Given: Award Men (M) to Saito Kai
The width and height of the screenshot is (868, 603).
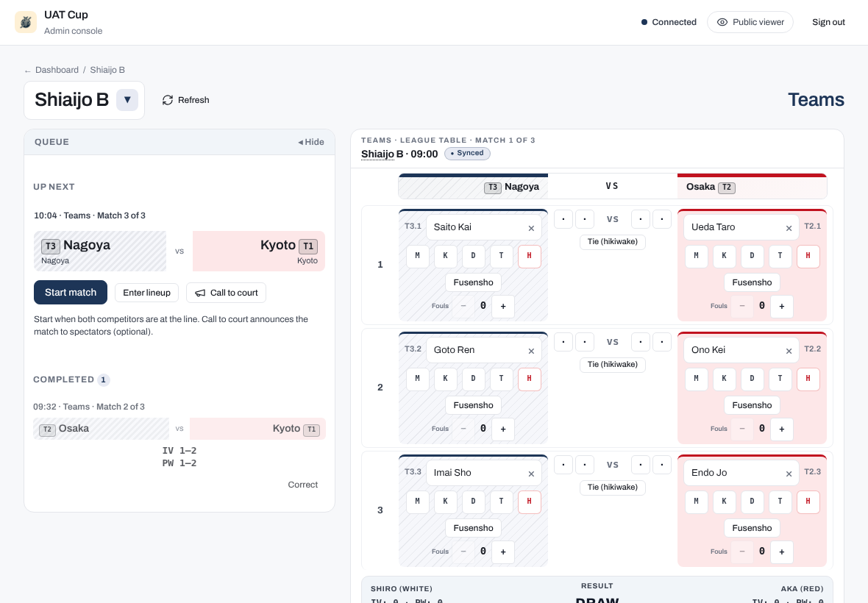Looking at the screenshot, I should click(x=417, y=256).
